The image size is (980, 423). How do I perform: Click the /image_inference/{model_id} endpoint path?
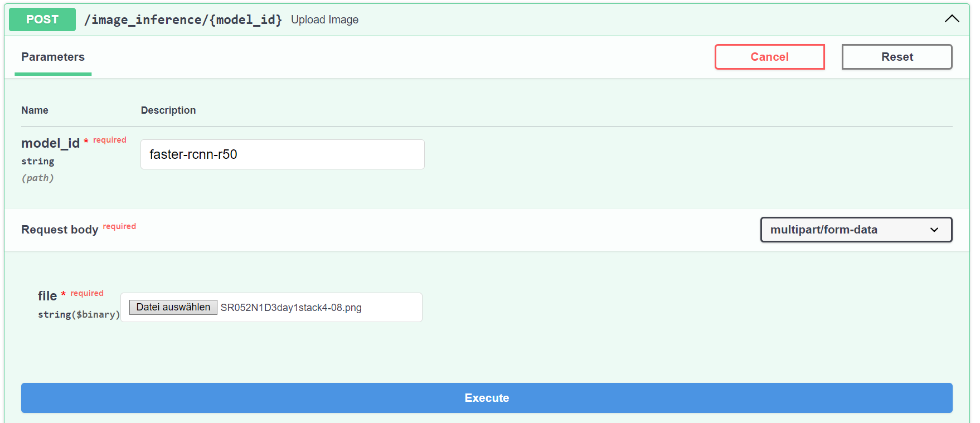coord(183,20)
